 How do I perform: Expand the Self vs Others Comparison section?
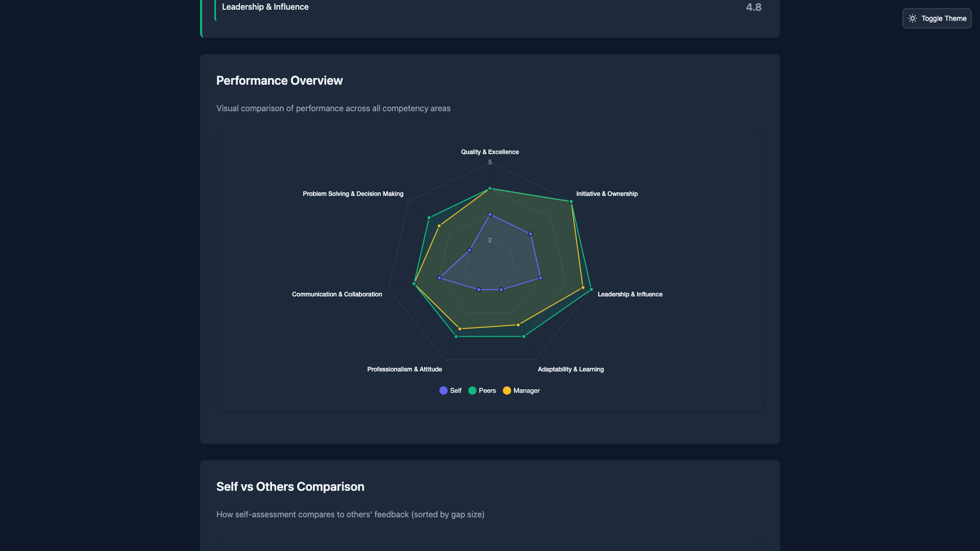pyautogui.click(x=290, y=487)
